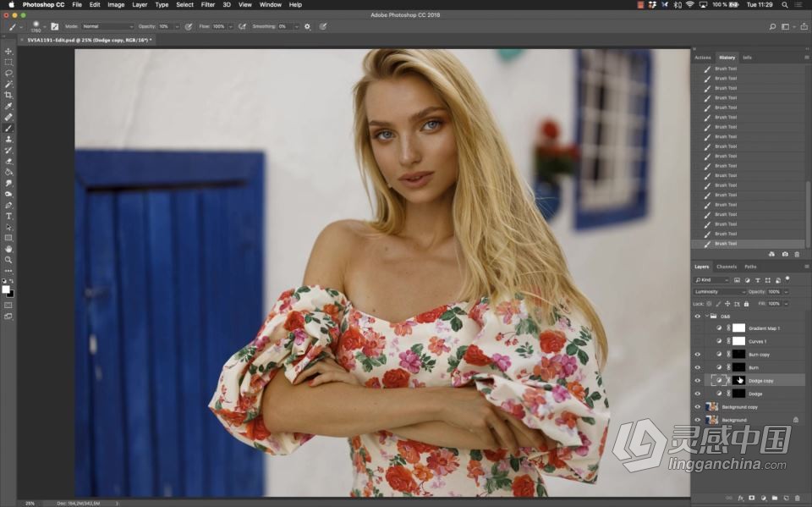Open the Filter menu
This screenshot has width=812, height=507.
[208, 5]
